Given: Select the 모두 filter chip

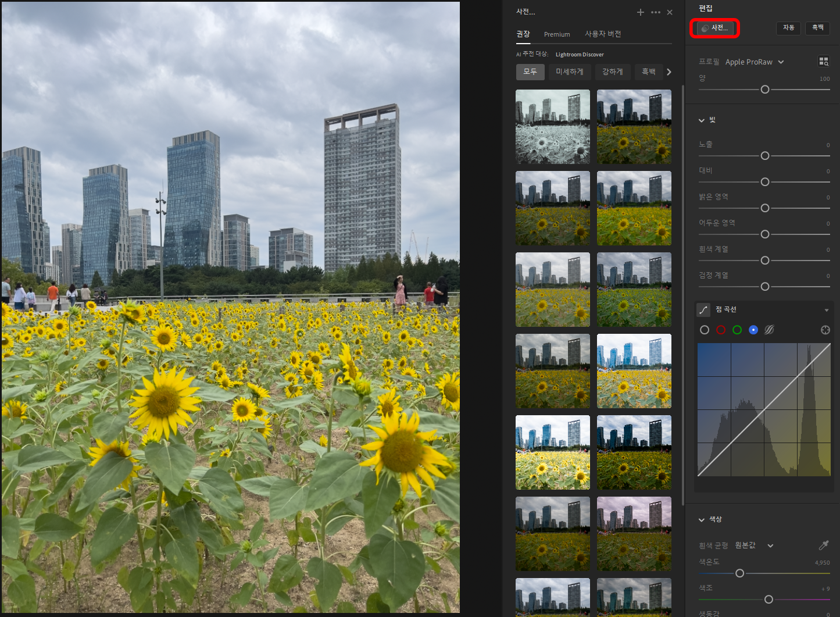Looking at the screenshot, I should pyautogui.click(x=530, y=72).
